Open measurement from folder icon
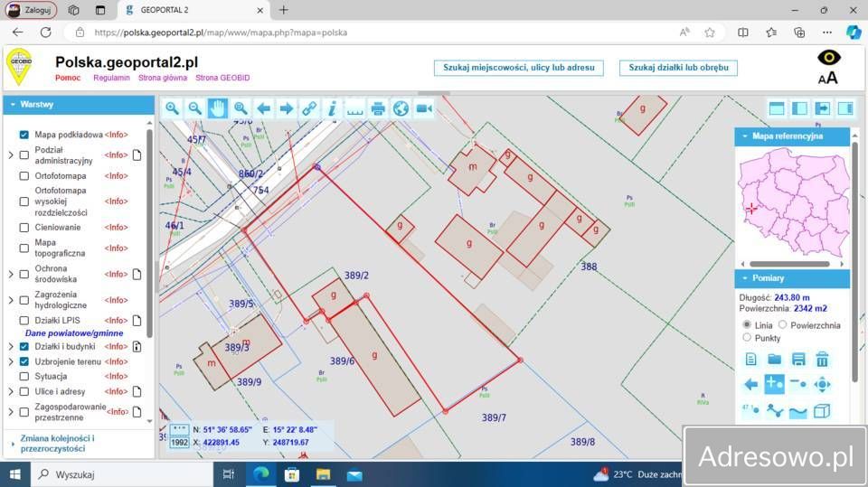Viewport: 868px width, 487px height. click(775, 360)
